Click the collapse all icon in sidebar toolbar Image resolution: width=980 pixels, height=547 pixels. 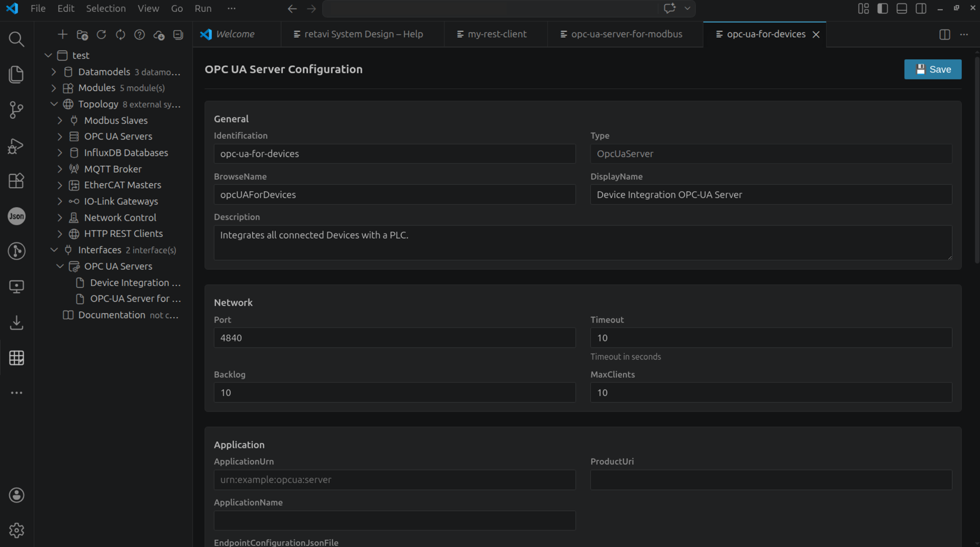point(178,35)
